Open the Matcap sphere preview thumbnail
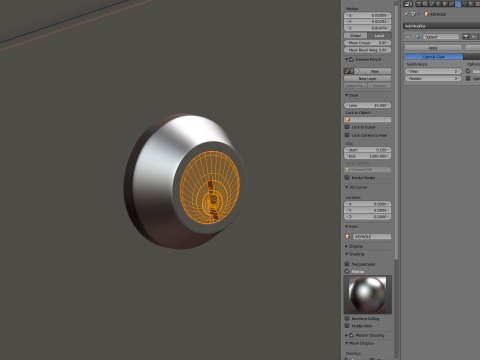The width and height of the screenshot is (480, 360). point(368,295)
